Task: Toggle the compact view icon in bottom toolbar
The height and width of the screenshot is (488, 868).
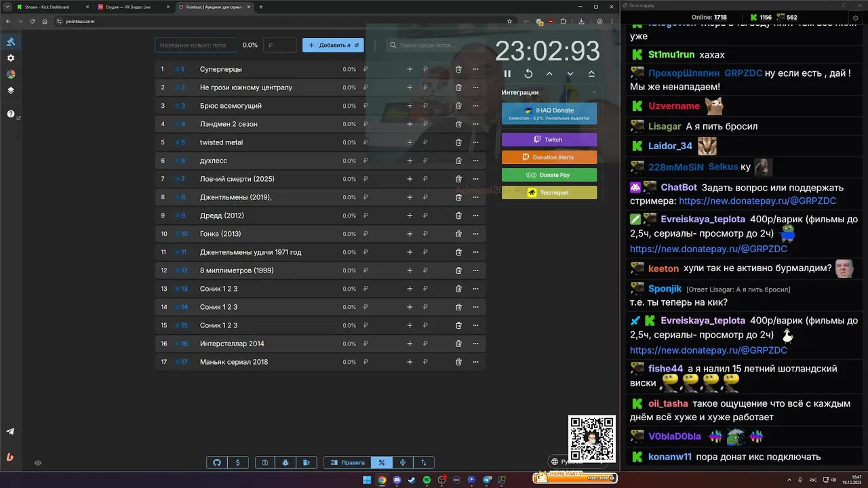Action: click(403, 463)
